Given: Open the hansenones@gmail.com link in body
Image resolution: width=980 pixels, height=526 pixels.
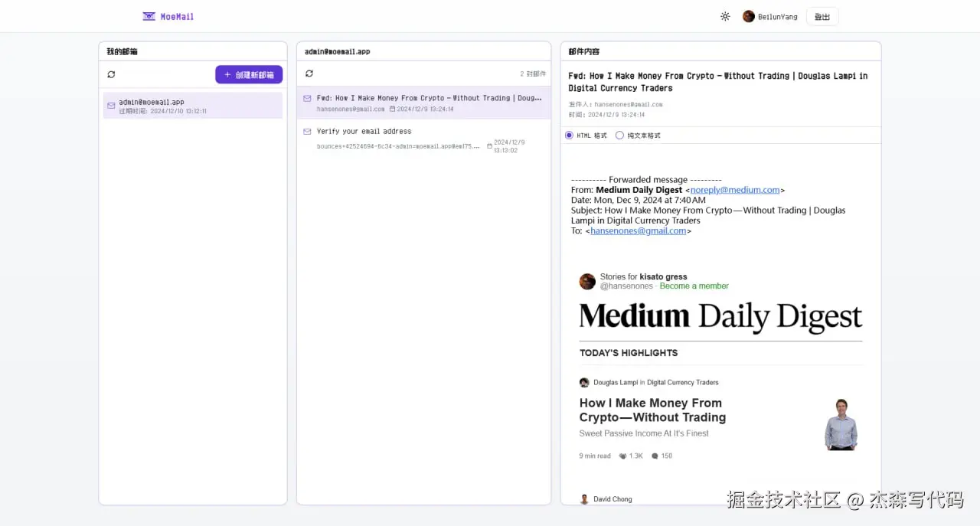Looking at the screenshot, I should (639, 230).
